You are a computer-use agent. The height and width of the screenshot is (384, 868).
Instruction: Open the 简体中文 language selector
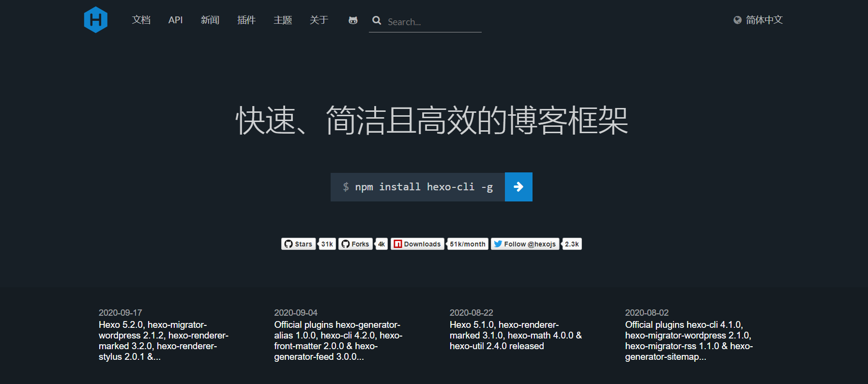[764, 20]
